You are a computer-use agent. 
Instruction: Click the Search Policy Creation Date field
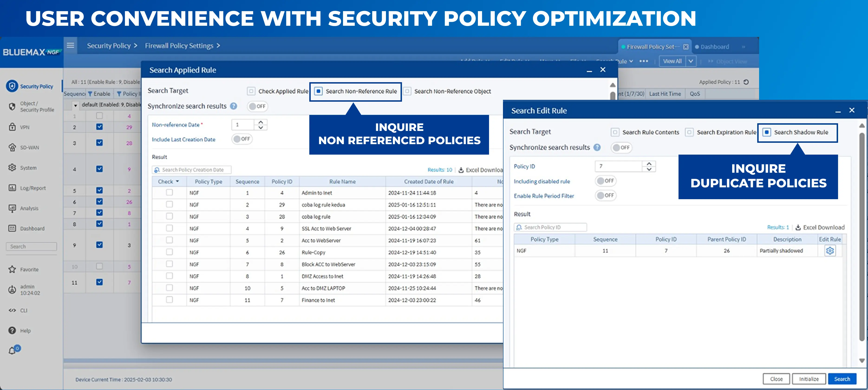tap(192, 170)
